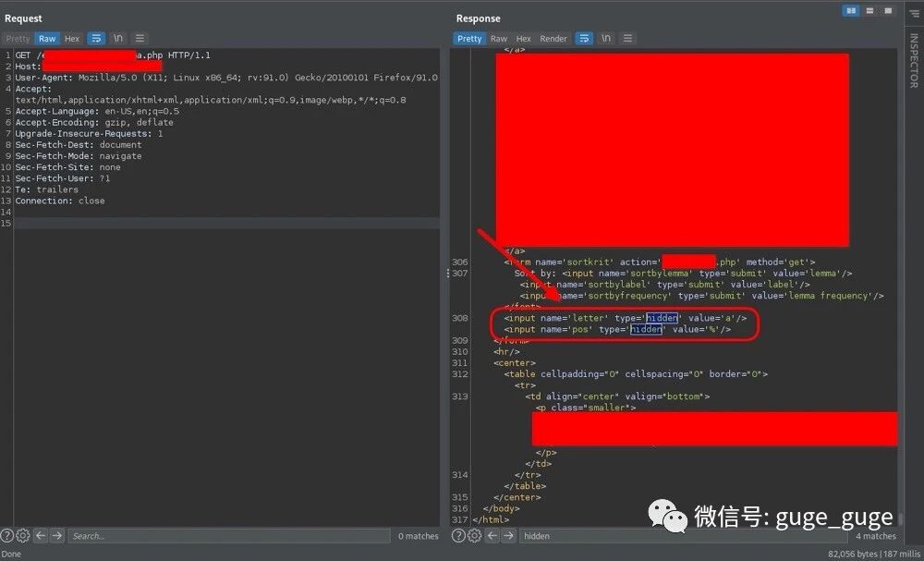Go to next 'hidden' match in Response

(x=508, y=536)
